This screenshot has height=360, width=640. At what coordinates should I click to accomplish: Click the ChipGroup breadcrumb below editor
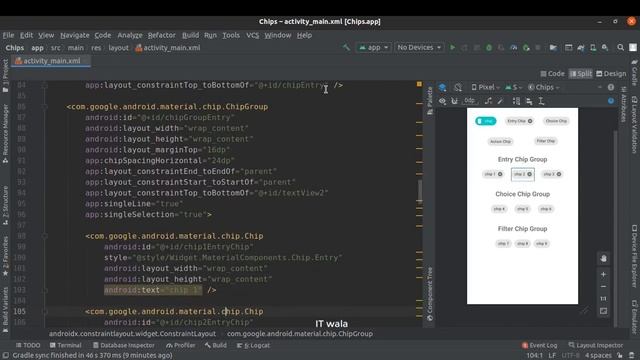300,334
